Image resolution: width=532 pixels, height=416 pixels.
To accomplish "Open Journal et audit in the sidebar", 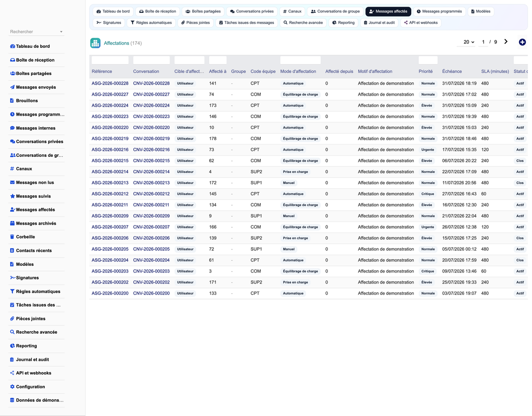I will [37, 360].
